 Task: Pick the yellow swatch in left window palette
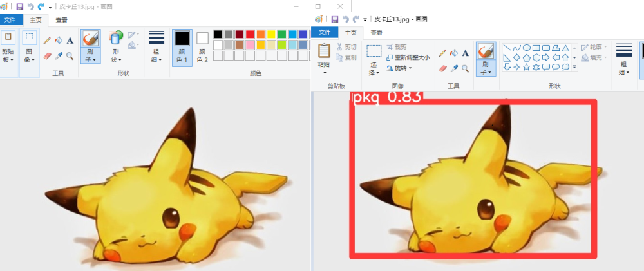pyautogui.click(x=271, y=34)
